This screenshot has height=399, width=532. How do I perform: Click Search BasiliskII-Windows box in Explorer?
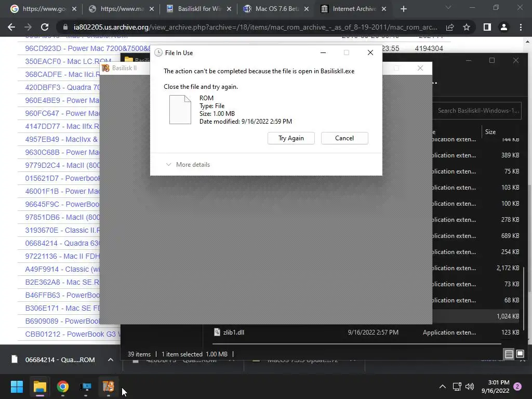478,111
